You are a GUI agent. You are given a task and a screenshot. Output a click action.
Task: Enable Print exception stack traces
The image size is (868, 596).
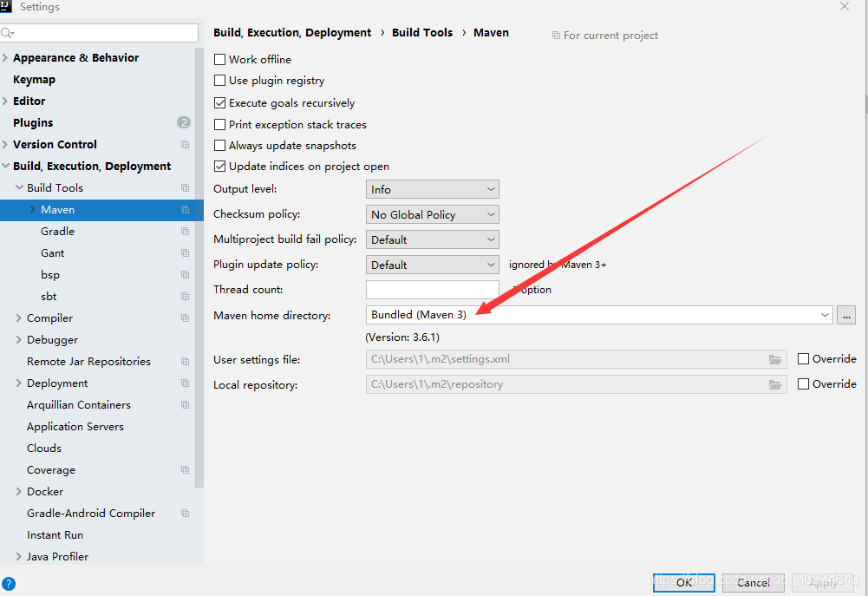[x=219, y=125]
